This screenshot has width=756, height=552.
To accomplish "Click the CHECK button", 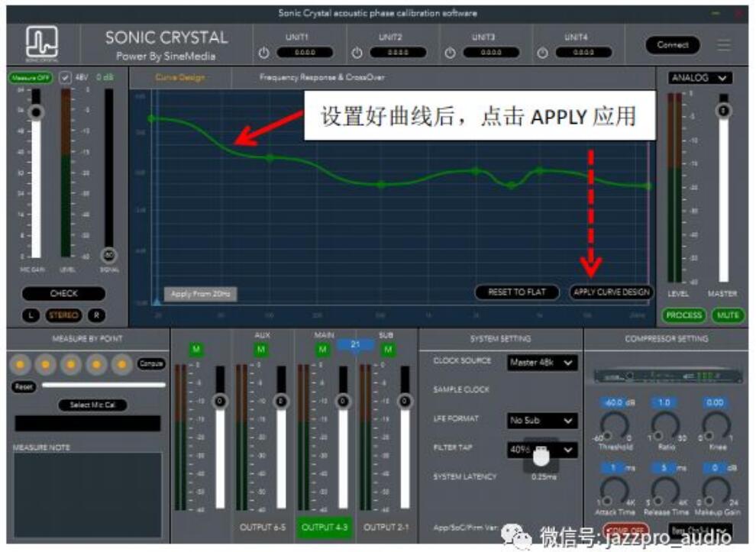I will click(63, 293).
